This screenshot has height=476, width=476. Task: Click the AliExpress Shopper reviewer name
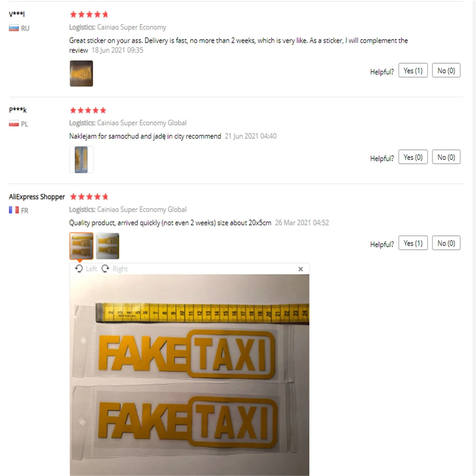[37, 197]
